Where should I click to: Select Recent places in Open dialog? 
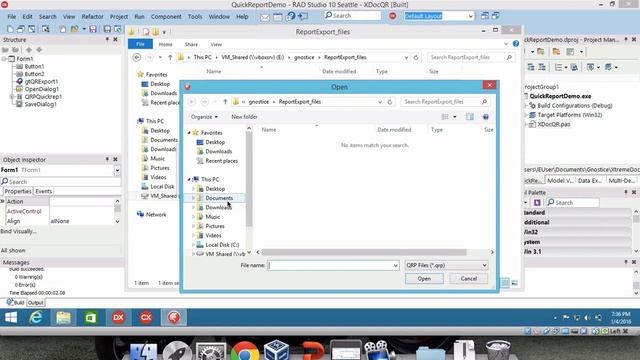pyautogui.click(x=221, y=161)
